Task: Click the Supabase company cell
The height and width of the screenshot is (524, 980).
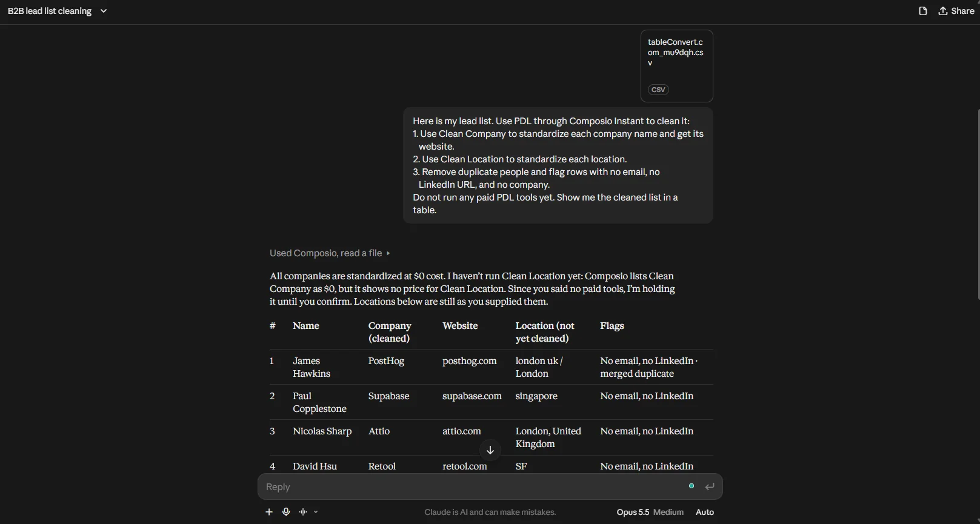Action: 388,396
